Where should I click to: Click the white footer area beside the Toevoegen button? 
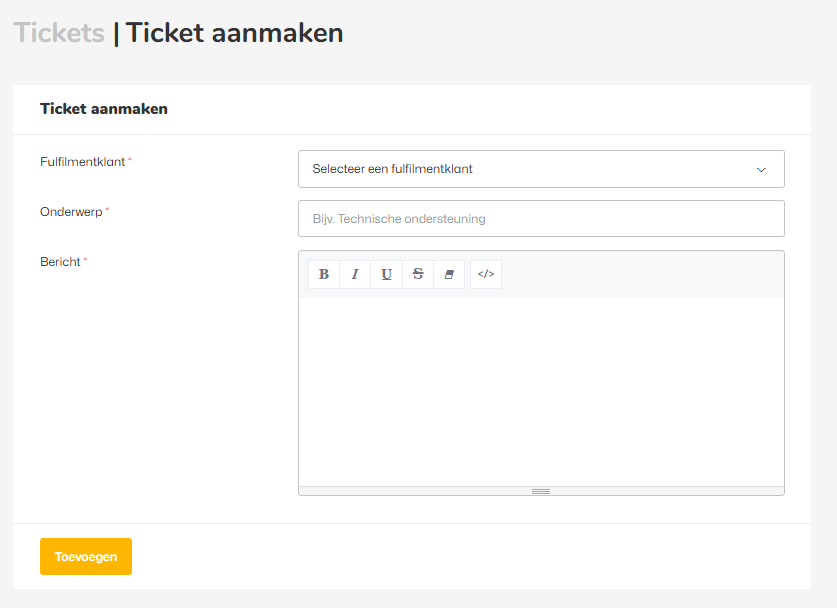[x=470, y=556]
